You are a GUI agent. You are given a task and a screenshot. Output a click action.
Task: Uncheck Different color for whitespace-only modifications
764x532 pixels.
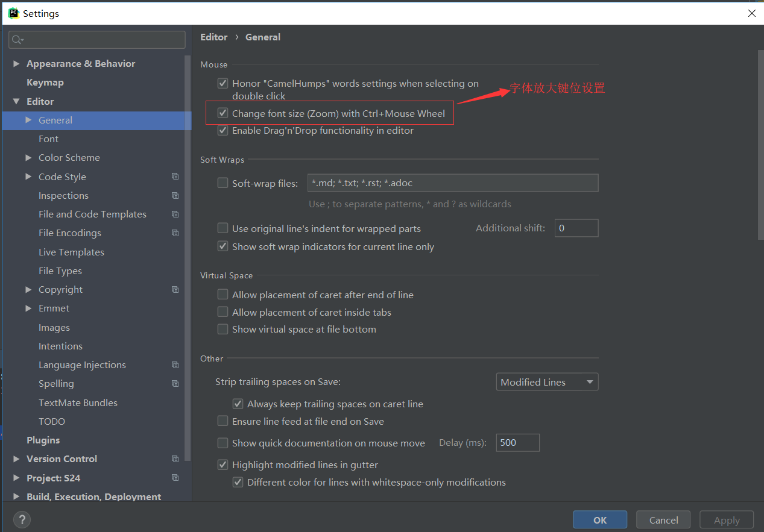point(238,482)
